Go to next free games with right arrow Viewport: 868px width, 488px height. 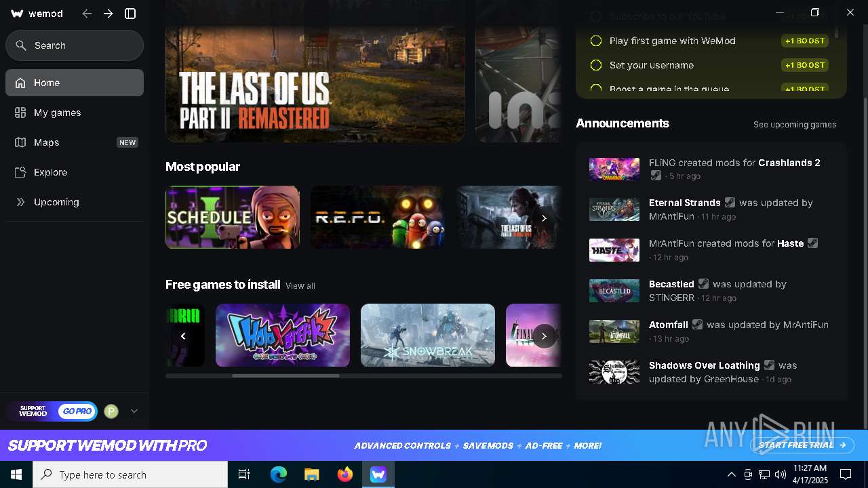coord(544,336)
